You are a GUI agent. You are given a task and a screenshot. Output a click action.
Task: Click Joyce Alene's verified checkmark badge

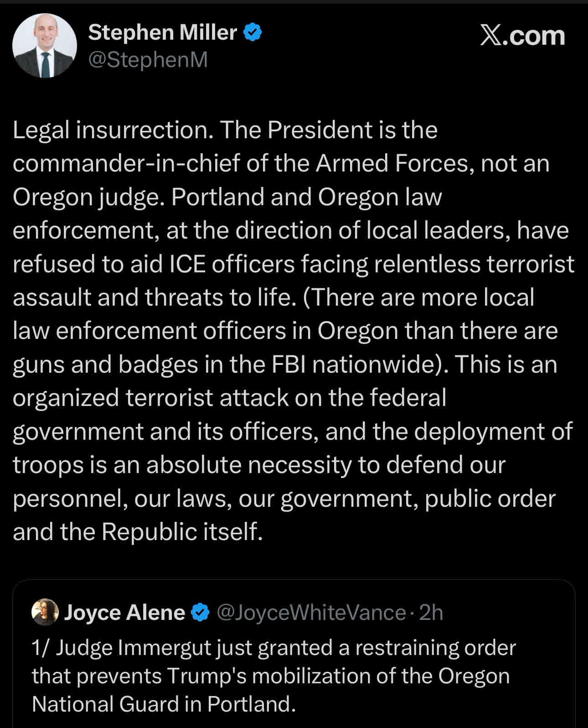[x=199, y=613]
